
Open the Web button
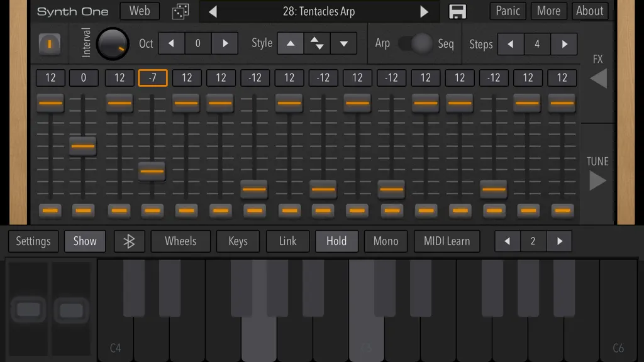coord(140,11)
